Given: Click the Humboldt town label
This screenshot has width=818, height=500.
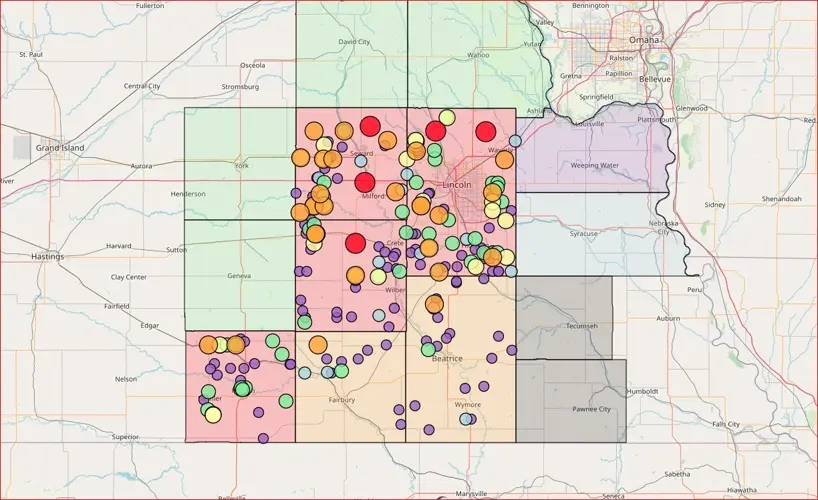Looking at the screenshot, I should [642, 391].
